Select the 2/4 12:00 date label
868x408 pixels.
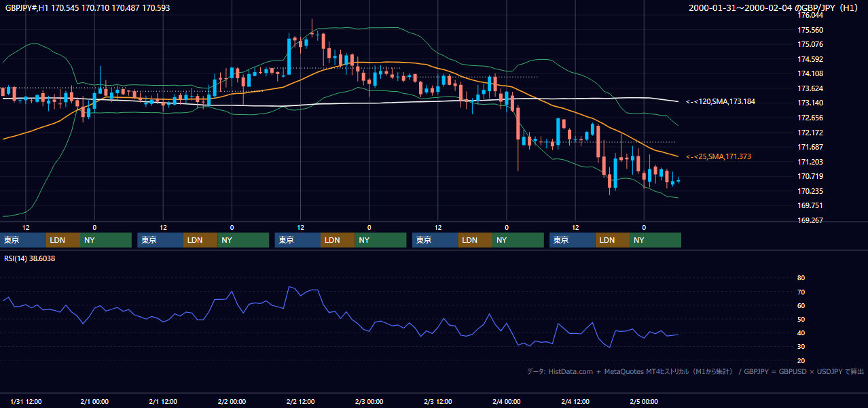[575, 401]
